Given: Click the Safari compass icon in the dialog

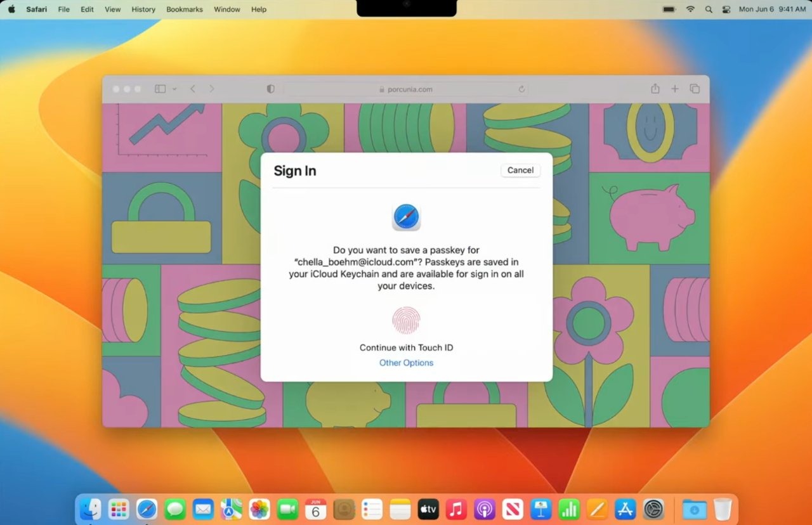Looking at the screenshot, I should [x=406, y=216].
